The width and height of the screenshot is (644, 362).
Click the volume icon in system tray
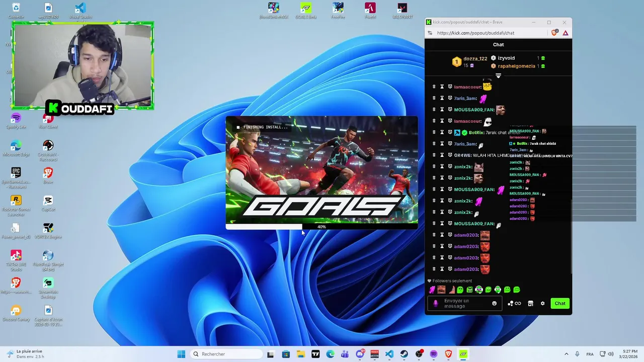(x=612, y=354)
